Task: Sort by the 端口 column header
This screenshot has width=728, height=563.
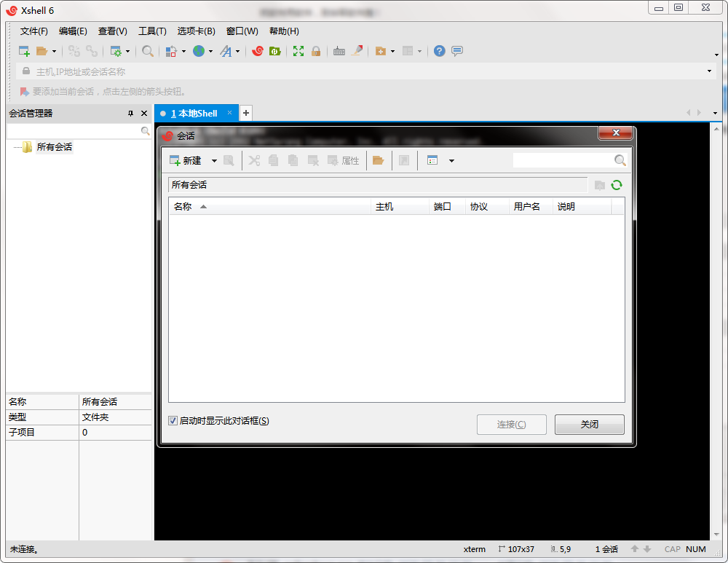Action: pos(447,207)
